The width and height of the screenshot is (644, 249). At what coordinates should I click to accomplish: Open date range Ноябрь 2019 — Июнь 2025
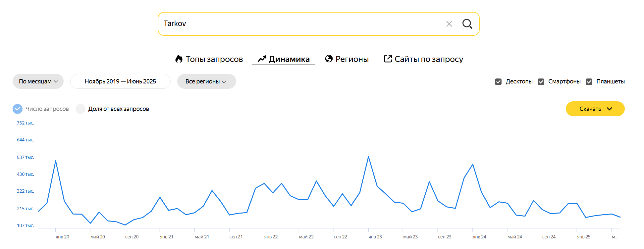[120, 81]
